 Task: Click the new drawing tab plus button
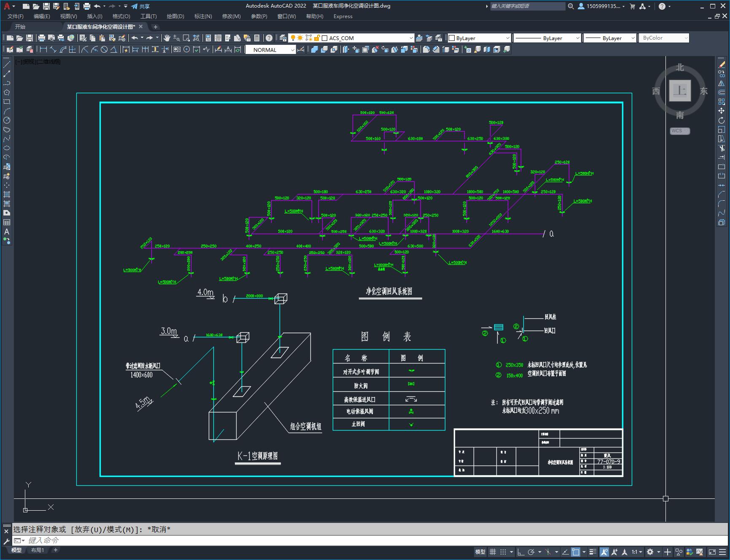155,27
